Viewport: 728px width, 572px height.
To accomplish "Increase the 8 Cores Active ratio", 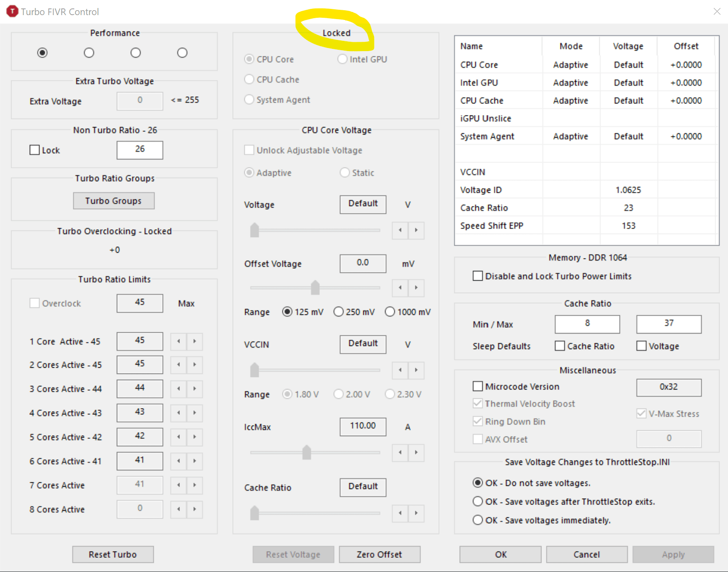I will point(195,509).
